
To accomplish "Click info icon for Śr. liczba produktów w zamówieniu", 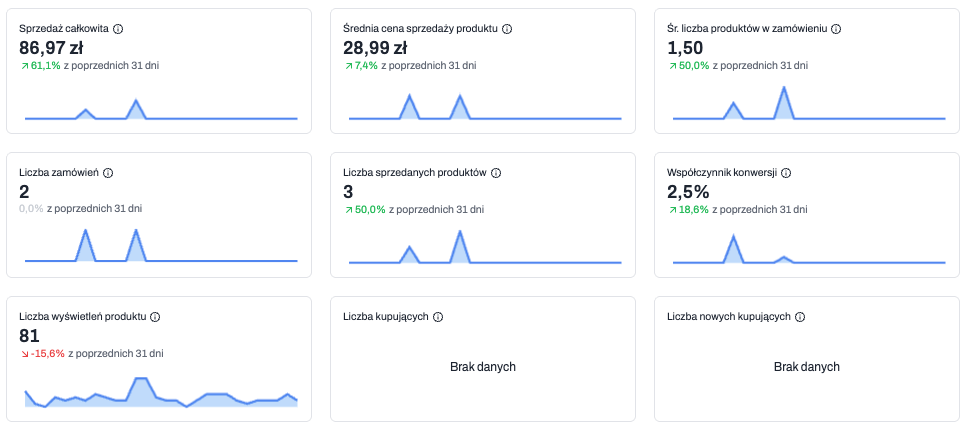I will coord(836,29).
